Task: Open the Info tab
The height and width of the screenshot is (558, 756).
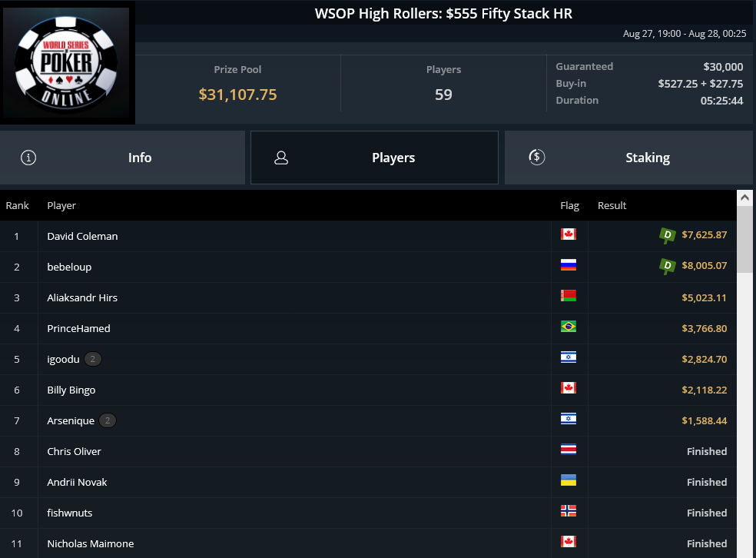Action: tap(122, 158)
